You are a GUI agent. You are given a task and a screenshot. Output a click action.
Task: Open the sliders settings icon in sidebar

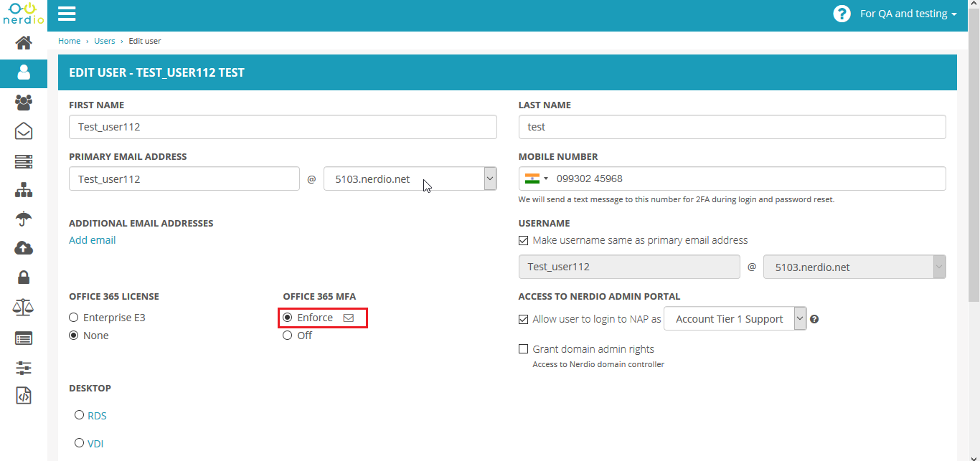coord(24,367)
